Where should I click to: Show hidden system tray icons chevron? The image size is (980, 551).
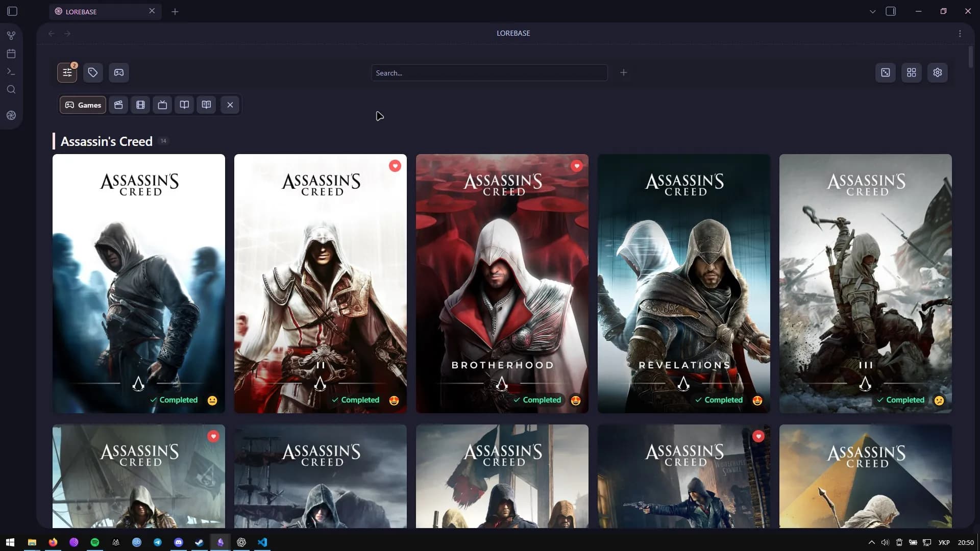point(871,542)
